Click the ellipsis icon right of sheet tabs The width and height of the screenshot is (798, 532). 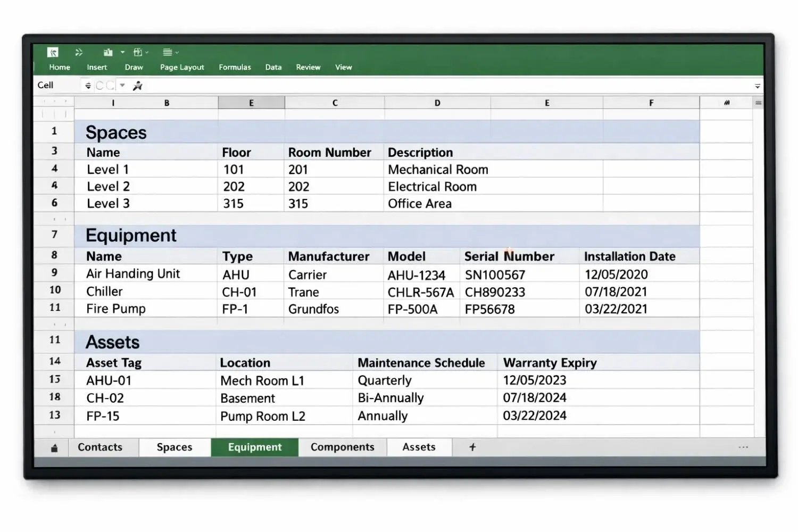click(743, 447)
